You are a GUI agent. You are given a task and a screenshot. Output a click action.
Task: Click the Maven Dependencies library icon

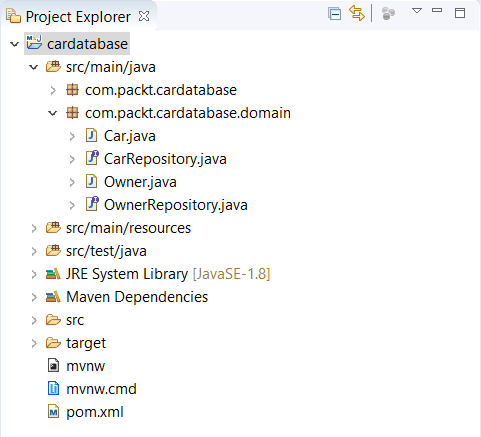[x=53, y=297]
